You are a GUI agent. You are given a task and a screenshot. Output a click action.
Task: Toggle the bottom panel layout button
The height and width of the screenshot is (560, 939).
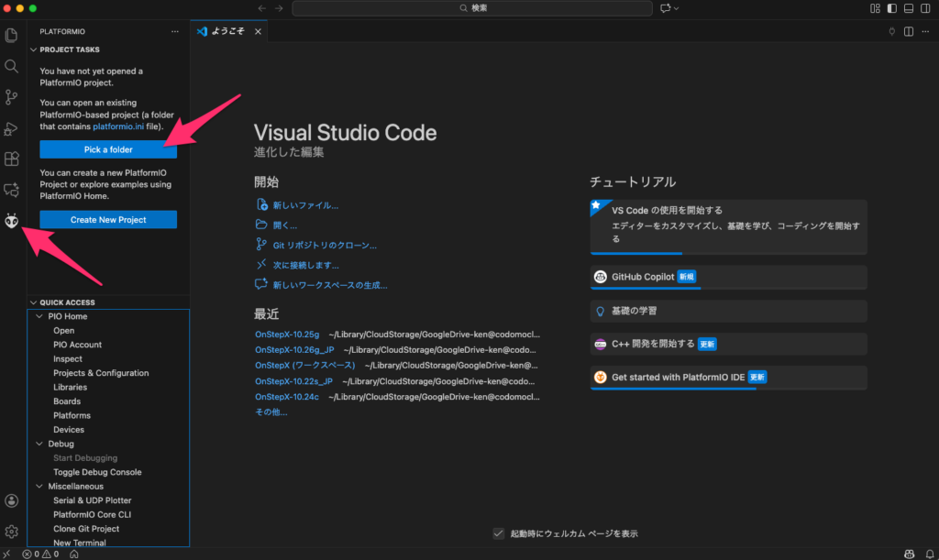pos(908,8)
